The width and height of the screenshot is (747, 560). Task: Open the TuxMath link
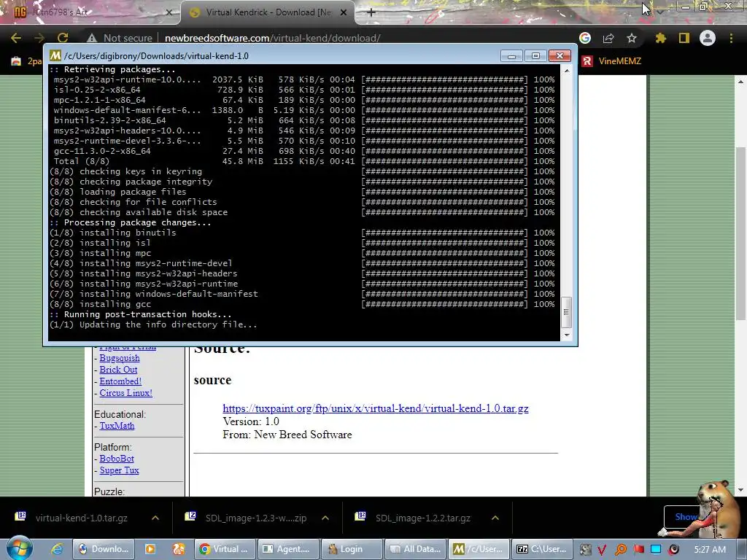coord(117,426)
